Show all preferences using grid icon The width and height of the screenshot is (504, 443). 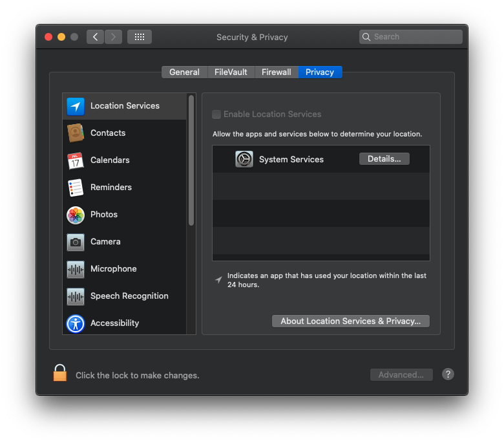139,37
